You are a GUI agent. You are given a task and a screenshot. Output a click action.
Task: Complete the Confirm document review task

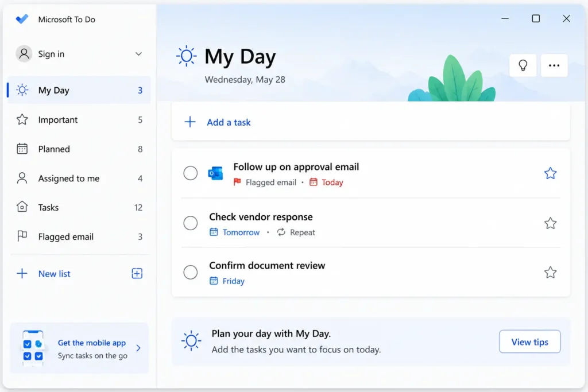pyautogui.click(x=191, y=272)
